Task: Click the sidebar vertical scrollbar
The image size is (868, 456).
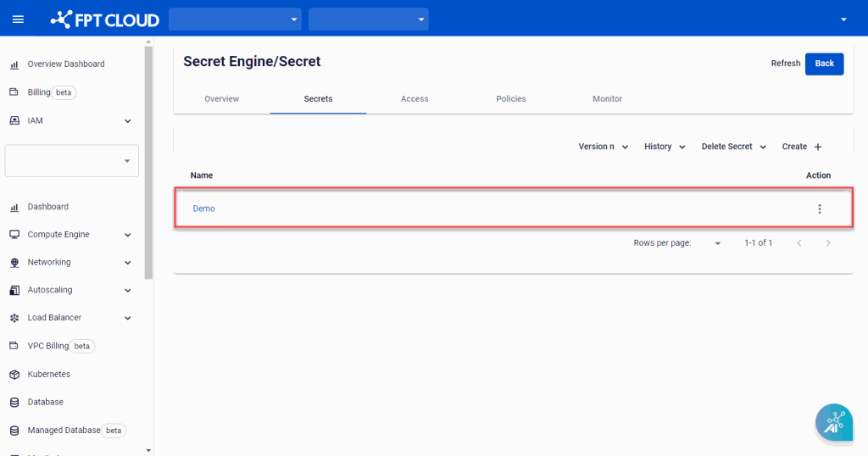Action: 147,163
